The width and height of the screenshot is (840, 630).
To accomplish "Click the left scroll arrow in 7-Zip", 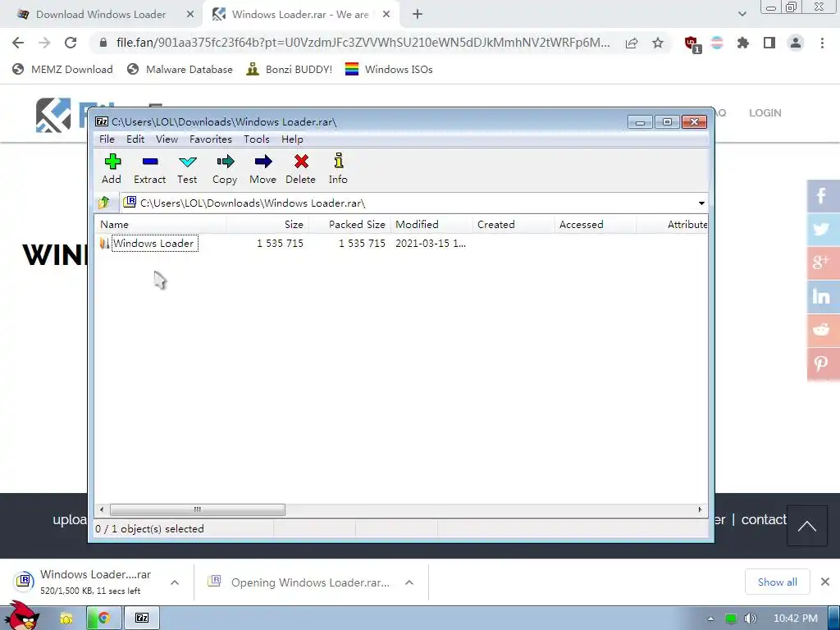I will 102,509.
